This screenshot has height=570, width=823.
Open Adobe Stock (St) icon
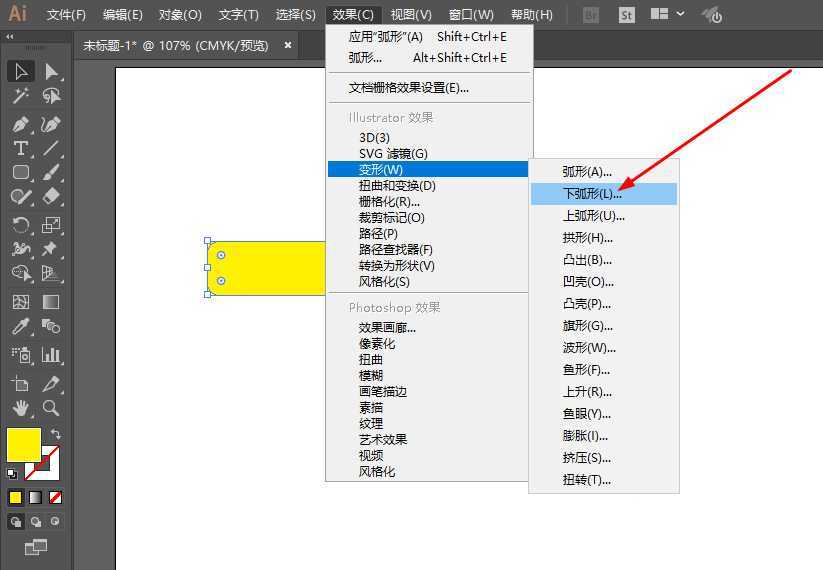[626, 15]
